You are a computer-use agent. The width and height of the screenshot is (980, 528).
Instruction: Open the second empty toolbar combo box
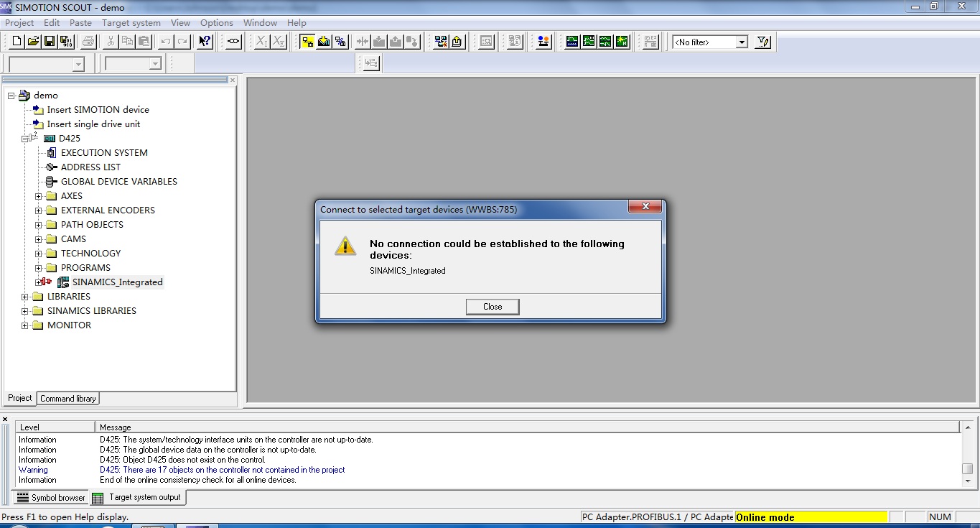tap(133, 64)
